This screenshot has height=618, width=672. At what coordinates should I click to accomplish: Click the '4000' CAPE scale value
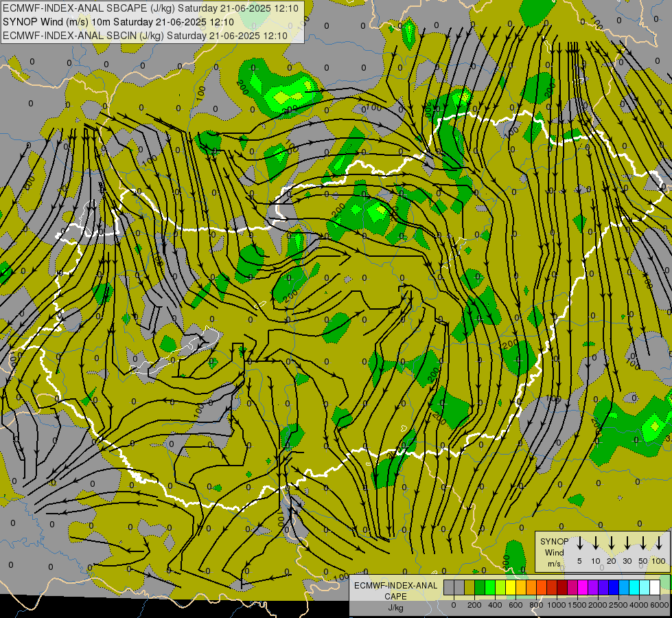(x=639, y=605)
